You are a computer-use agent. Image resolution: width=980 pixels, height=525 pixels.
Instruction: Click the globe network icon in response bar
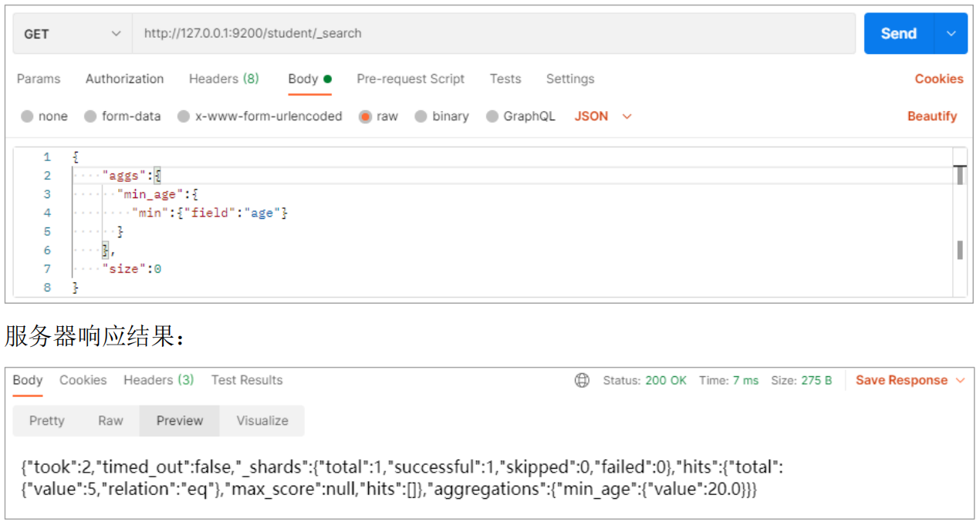coord(583,380)
